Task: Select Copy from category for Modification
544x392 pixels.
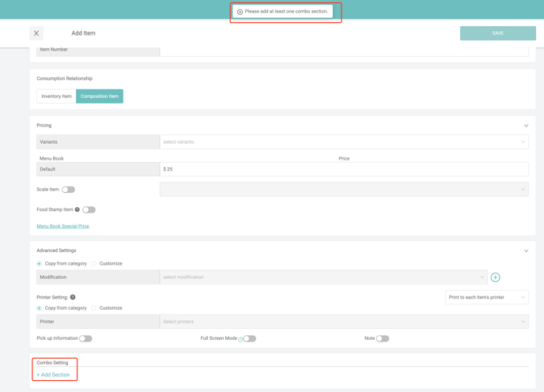Action: click(40, 264)
